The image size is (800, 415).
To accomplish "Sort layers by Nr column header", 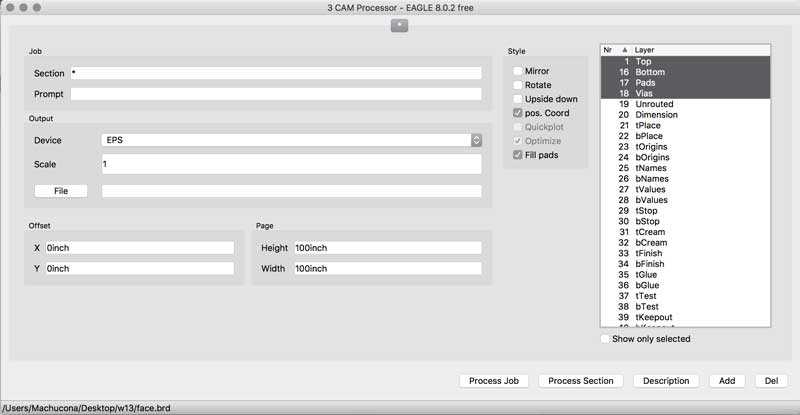I will tap(616, 50).
